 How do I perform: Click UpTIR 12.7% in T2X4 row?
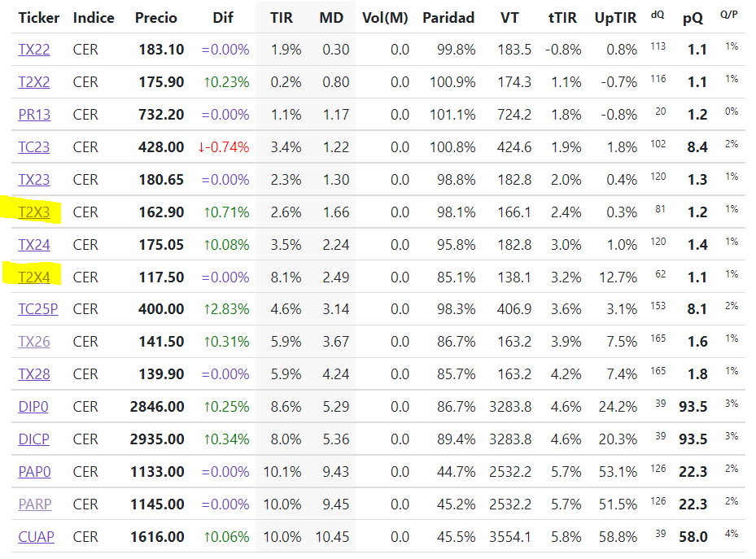point(618,277)
